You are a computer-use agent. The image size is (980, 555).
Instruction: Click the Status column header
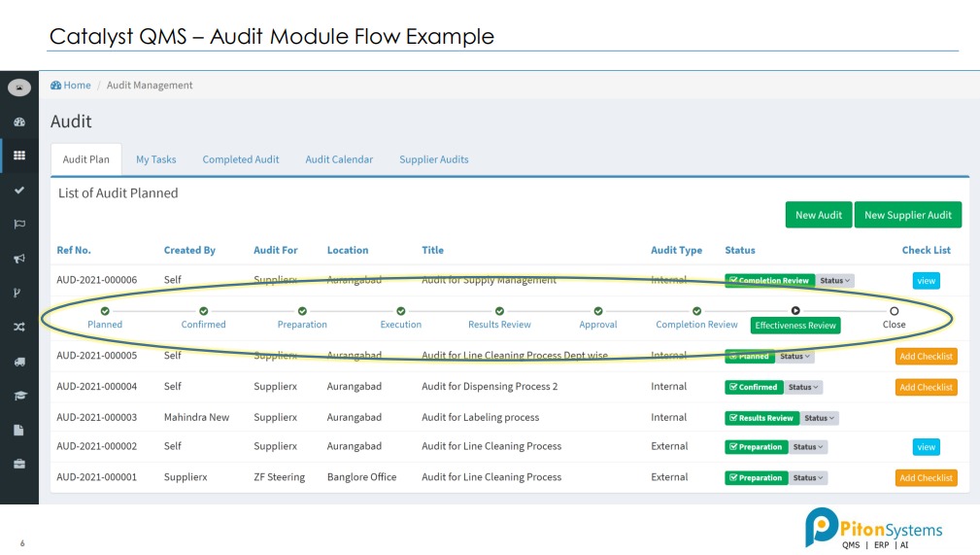click(740, 250)
